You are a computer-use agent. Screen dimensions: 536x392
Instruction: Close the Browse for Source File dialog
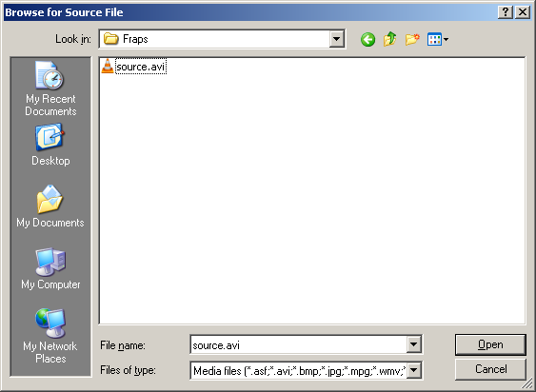(523, 12)
